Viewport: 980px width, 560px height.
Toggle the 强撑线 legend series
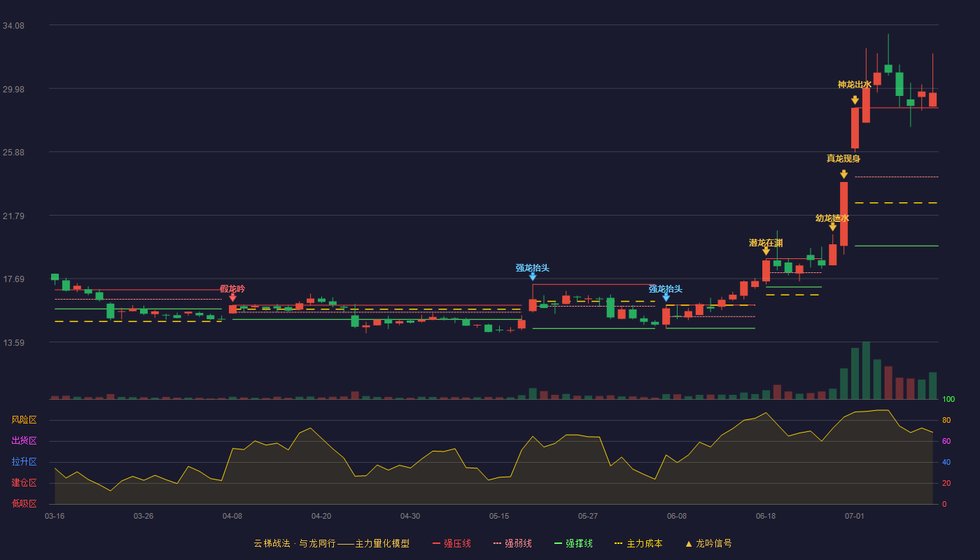pos(573,543)
